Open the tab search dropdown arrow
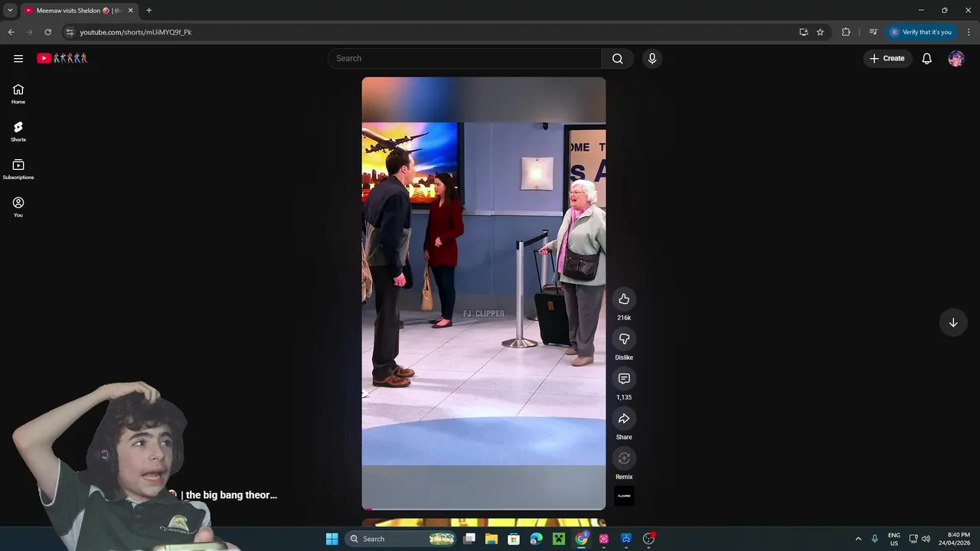The width and height of the screenshot is (980, 551). (x=10, y=10)
